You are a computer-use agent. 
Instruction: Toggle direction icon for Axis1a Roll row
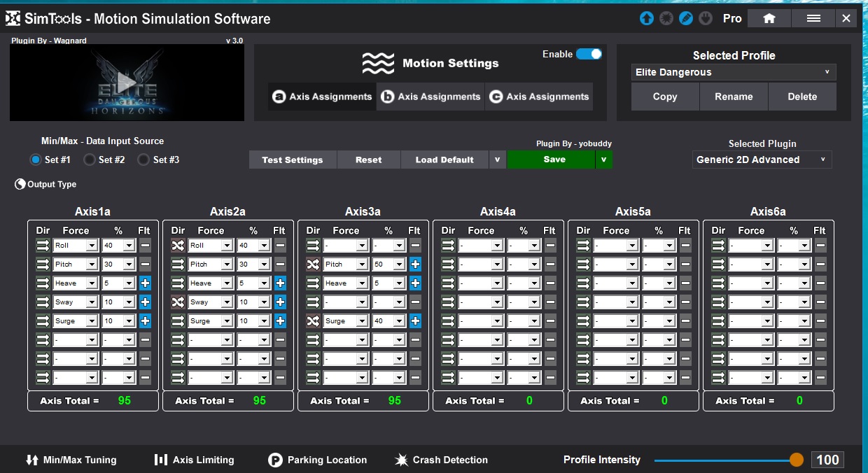(43, 246)
